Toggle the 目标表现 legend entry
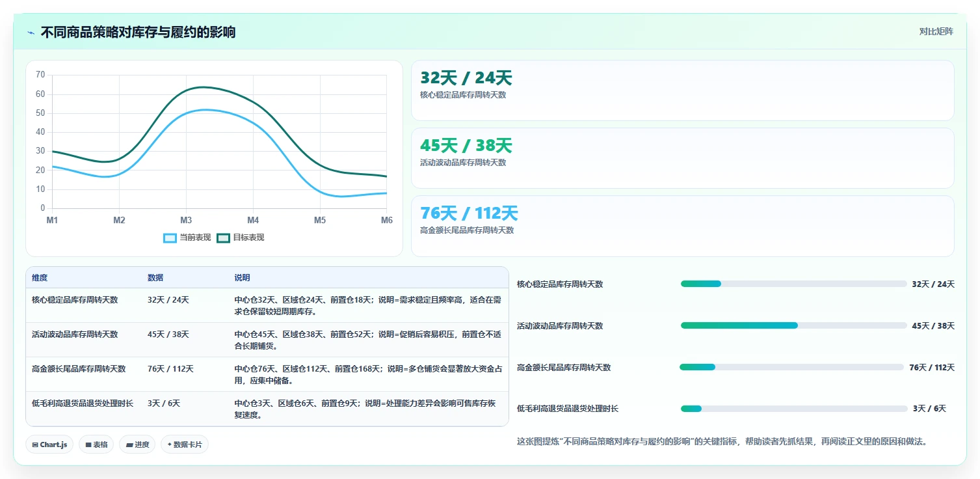 (241, 238)
